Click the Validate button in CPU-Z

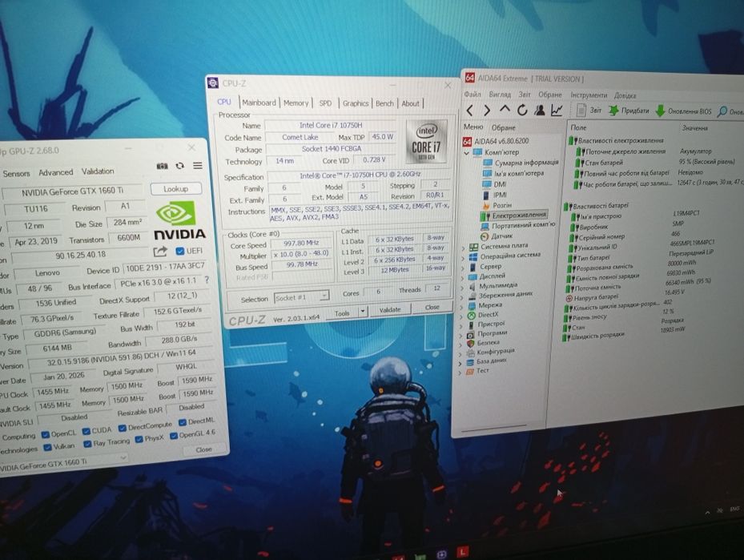[390, 309]
